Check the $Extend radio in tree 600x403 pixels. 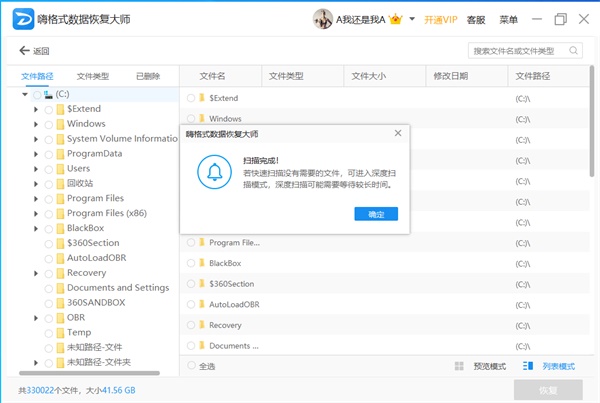49,110
